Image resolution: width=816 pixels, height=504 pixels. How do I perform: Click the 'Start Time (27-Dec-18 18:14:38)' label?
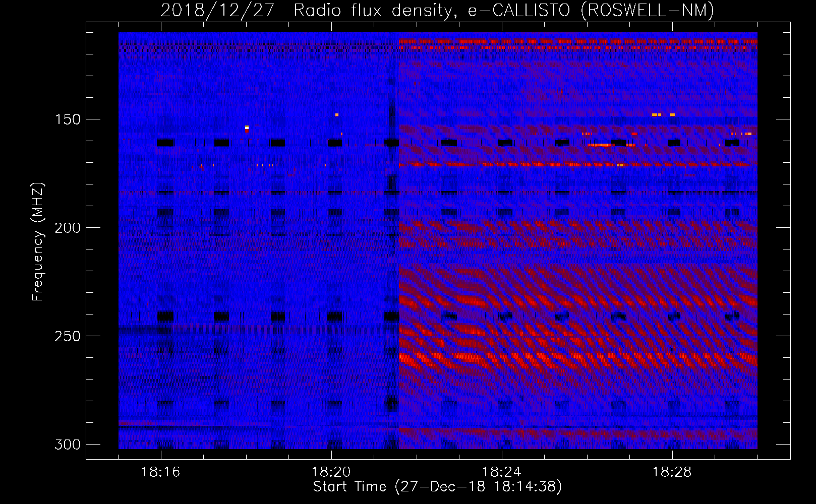(x=437, y=487)
